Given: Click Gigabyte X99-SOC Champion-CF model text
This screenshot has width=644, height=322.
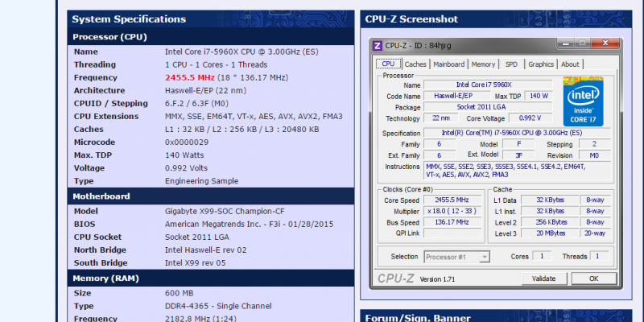Looking at the screenshot, I should [225, 211].
